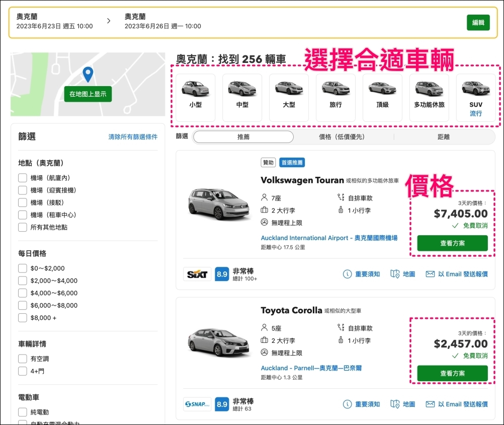Click the drop-off date 2023年6月26日 週一 10:00

[163, 26]
